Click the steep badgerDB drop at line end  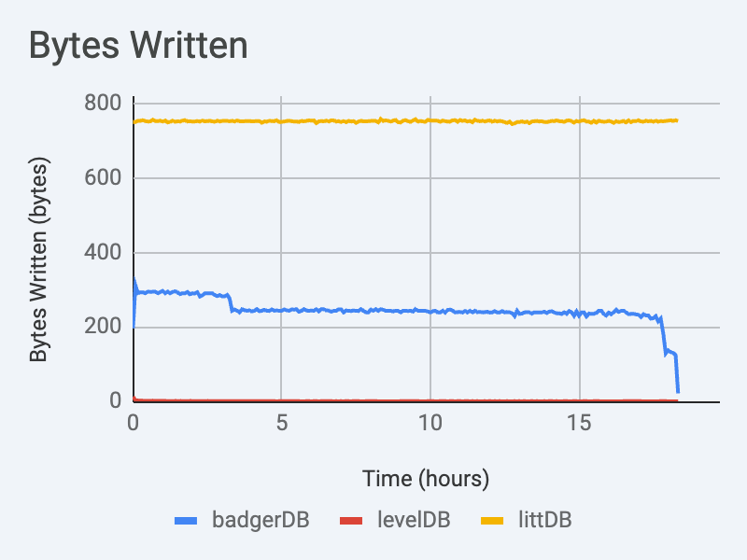[676, 371]
